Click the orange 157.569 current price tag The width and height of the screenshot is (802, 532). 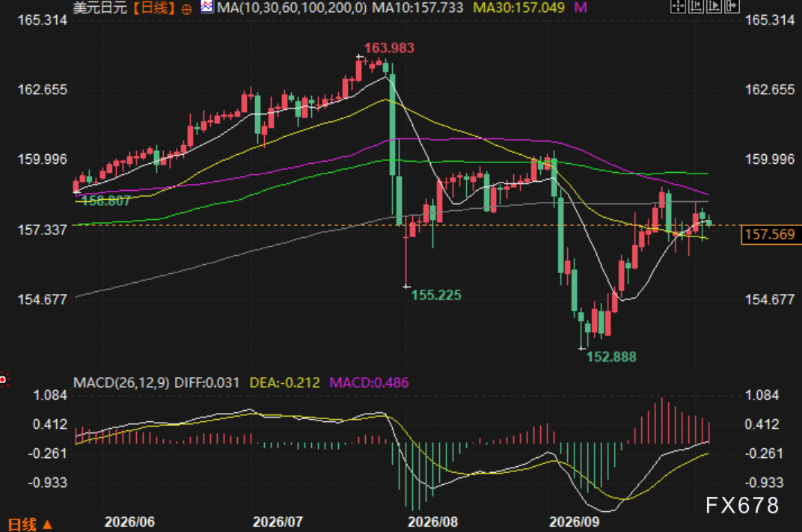pos(771,235)
